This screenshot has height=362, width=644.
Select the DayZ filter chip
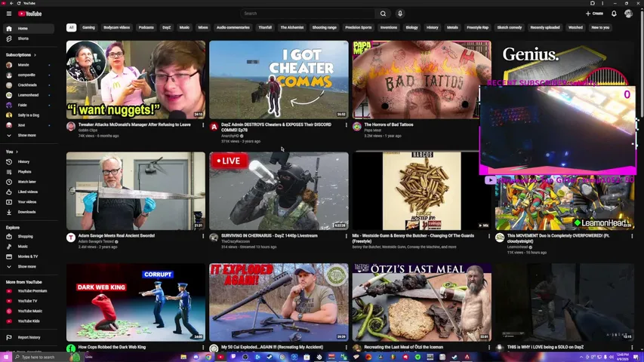pyautogui.click(x=166, y=27)
